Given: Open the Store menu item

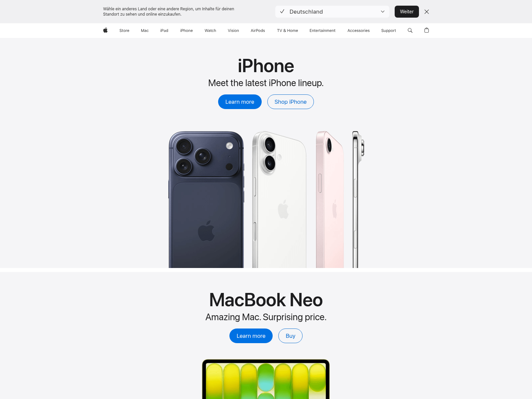Looking at the screenshot, I should [x=124, y=31].
